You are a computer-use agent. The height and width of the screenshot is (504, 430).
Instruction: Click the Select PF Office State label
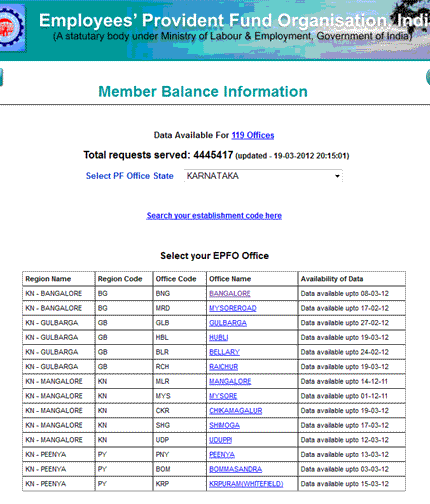coord(130,176)
